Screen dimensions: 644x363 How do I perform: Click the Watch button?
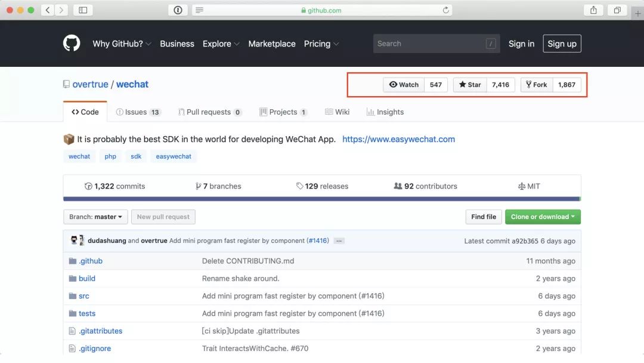click(x=404, y=85)
